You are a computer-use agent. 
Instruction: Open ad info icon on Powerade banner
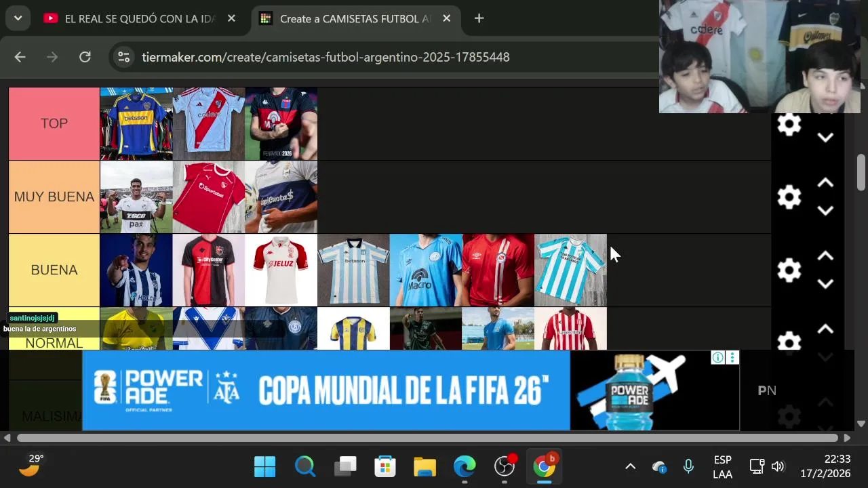tap(717, 357)
